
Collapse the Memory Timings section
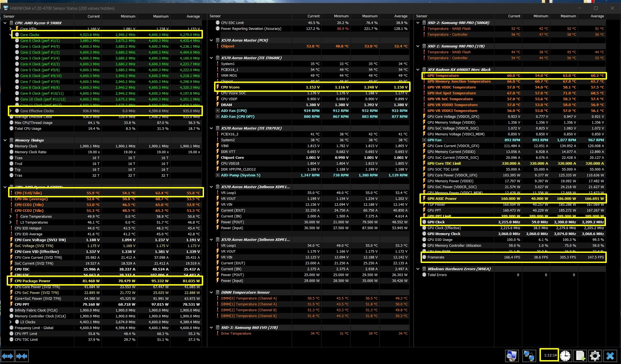point(5,140)
